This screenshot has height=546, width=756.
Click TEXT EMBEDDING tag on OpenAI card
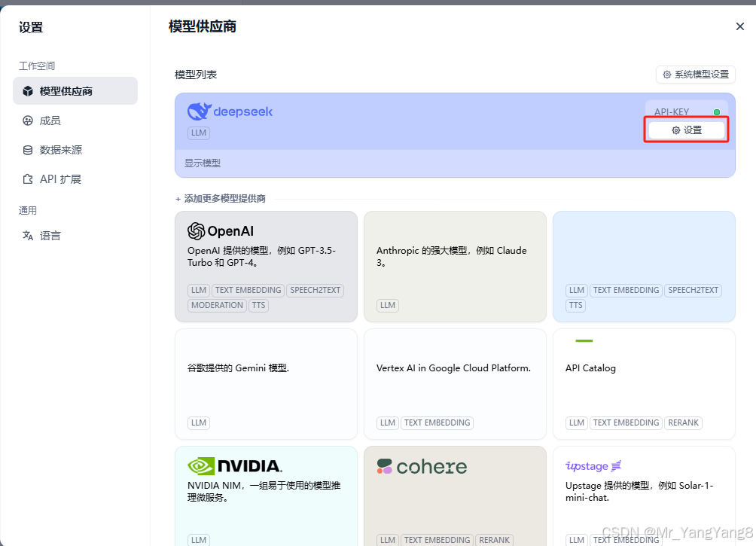[x=248, y=291]
